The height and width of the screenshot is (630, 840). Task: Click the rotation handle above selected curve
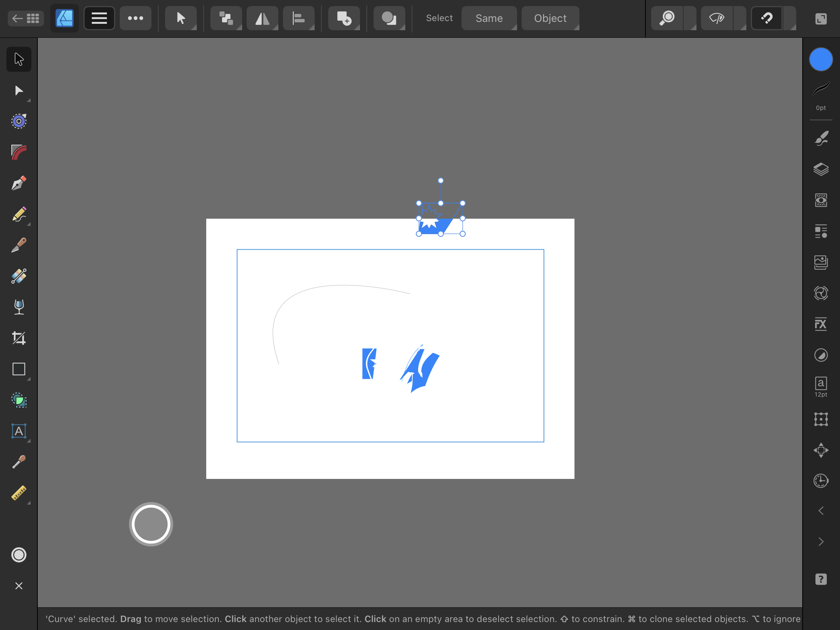pos(440,181)
